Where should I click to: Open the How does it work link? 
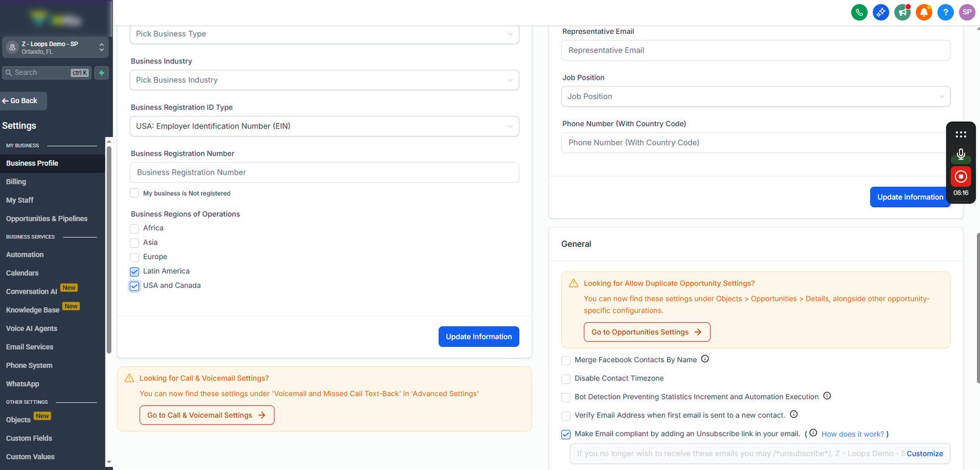(853, 434)
